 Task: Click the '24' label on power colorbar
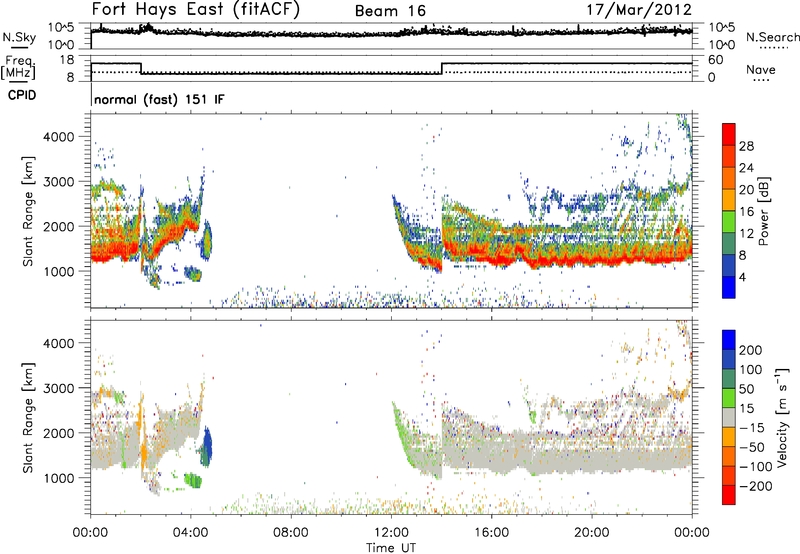click(746, 168)
